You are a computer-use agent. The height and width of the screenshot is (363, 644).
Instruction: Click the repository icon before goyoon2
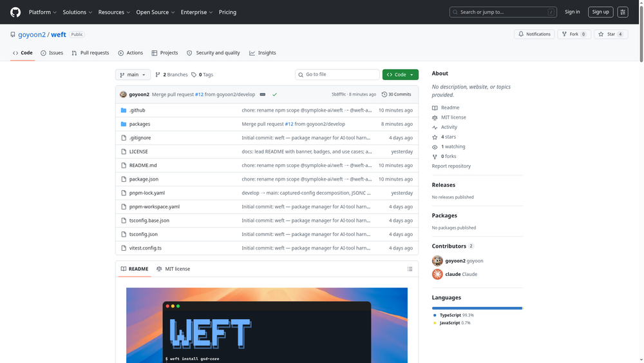[13, 35]
